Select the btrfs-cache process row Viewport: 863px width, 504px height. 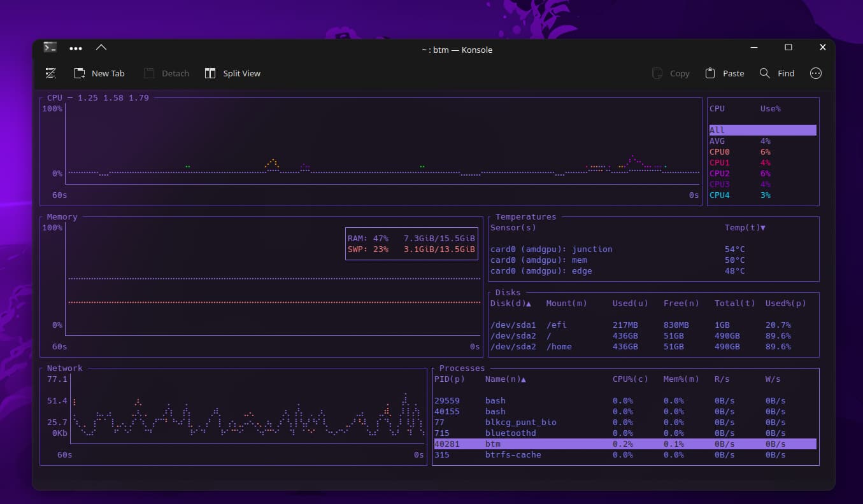(625, 455)
